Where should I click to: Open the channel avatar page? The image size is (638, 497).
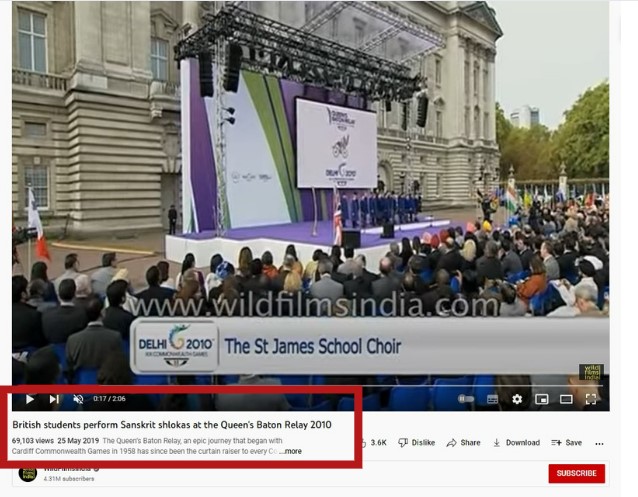point(28,474)
